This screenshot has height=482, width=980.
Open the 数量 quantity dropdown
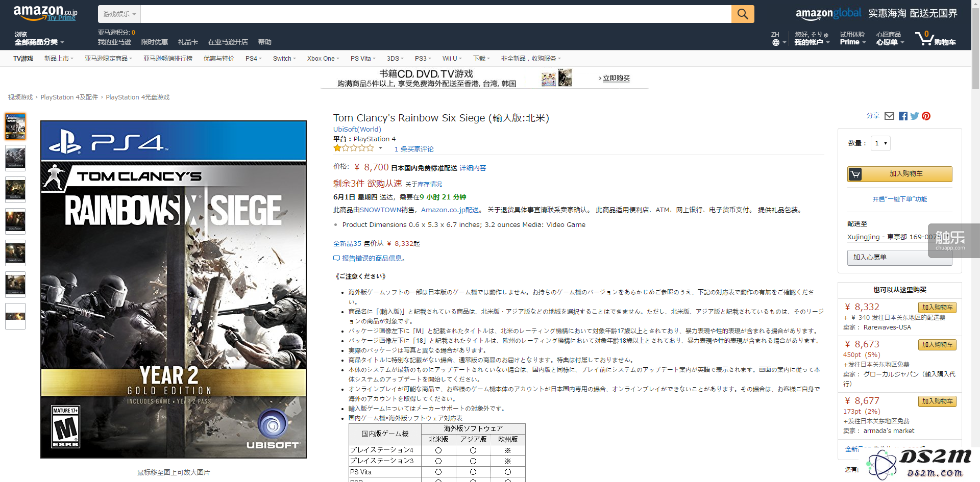point(881,143)
